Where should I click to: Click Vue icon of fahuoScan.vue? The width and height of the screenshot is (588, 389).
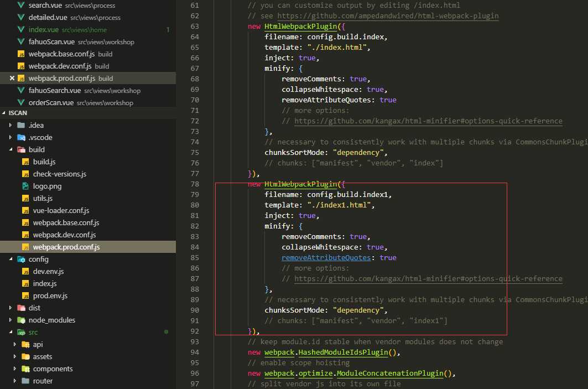(x=21, y=42)
